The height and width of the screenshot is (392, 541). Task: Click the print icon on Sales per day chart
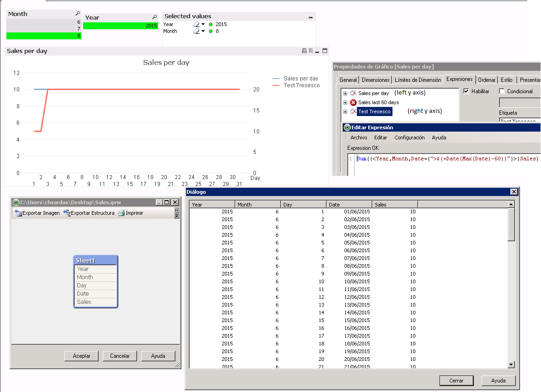[304, 51]
